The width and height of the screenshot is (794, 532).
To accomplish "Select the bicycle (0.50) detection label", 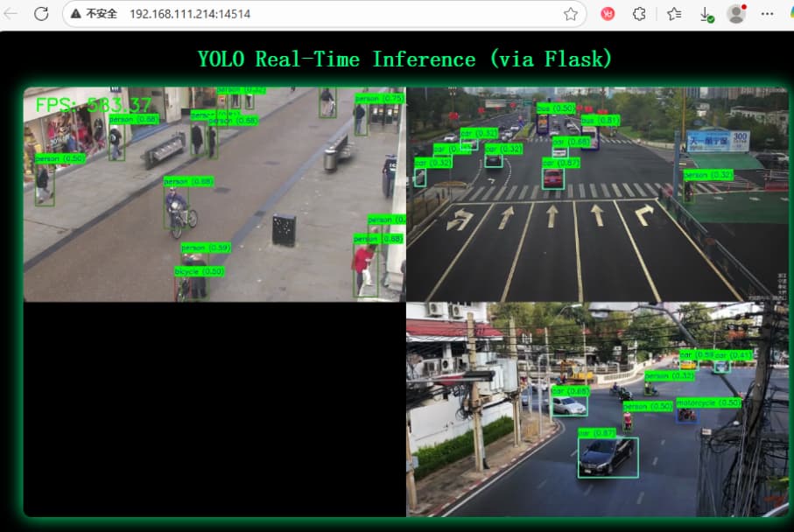I will pos(200,271).
